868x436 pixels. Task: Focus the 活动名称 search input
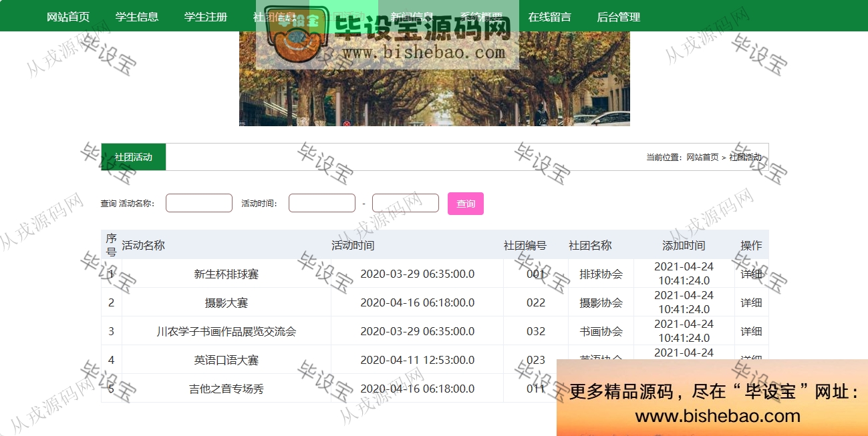(x=199, y=203)
